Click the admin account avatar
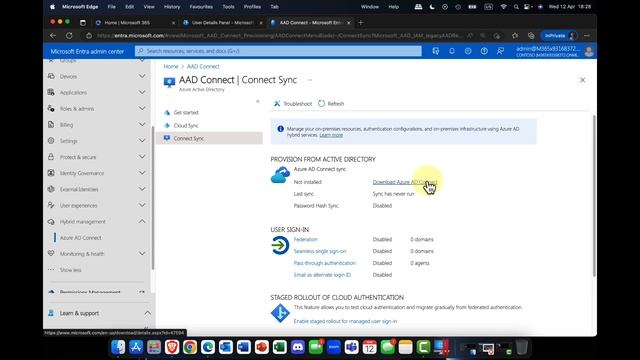Image resolution: width=640 pixels, height=360 pixels. tap(589, 51)
